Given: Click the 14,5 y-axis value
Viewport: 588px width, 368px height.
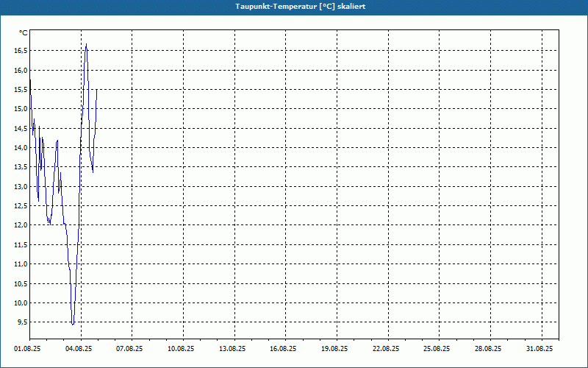Looking at the screenshot, I should point(21,128).
